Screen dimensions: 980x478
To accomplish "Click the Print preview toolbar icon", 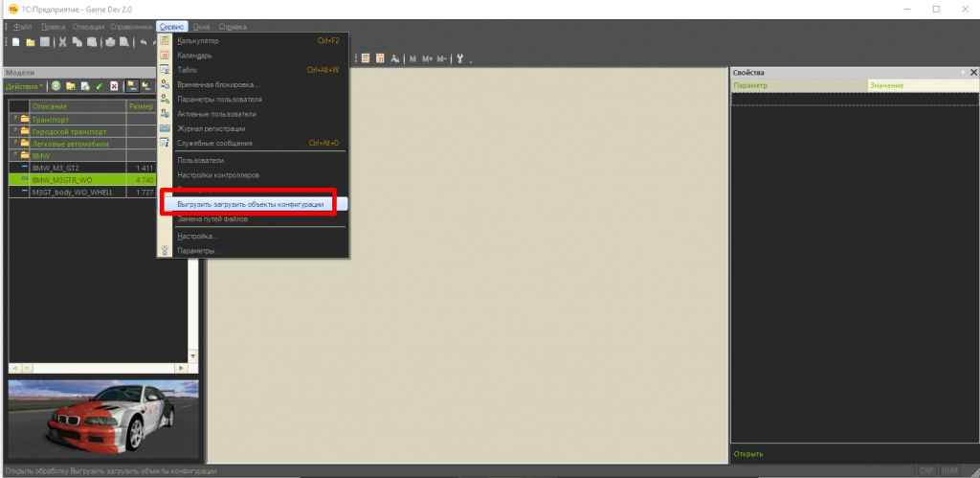I will tap(124, 42).
